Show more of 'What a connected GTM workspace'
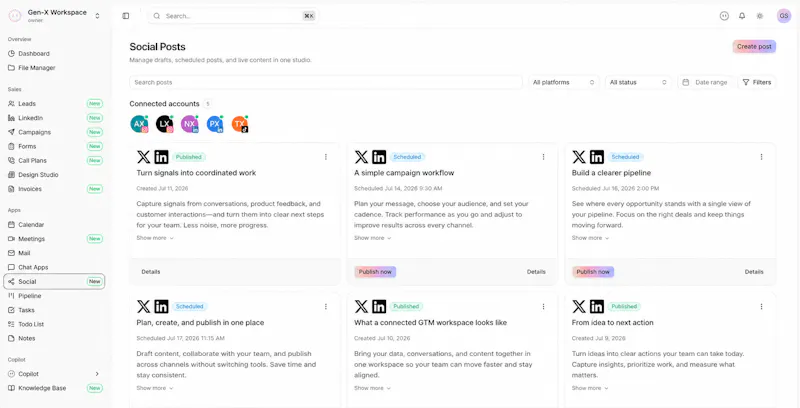This screenshot has width=800, height=408. pos(372,388)
